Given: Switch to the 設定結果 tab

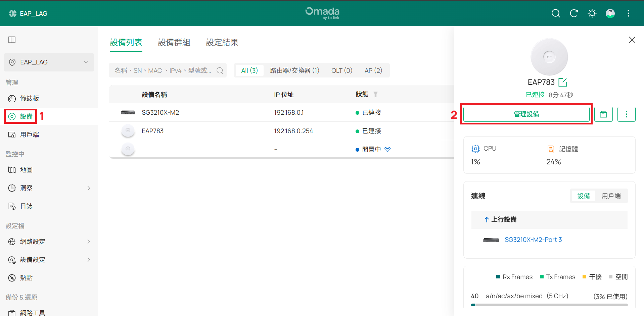Looking at the screenshot, I should click(222, 42).
